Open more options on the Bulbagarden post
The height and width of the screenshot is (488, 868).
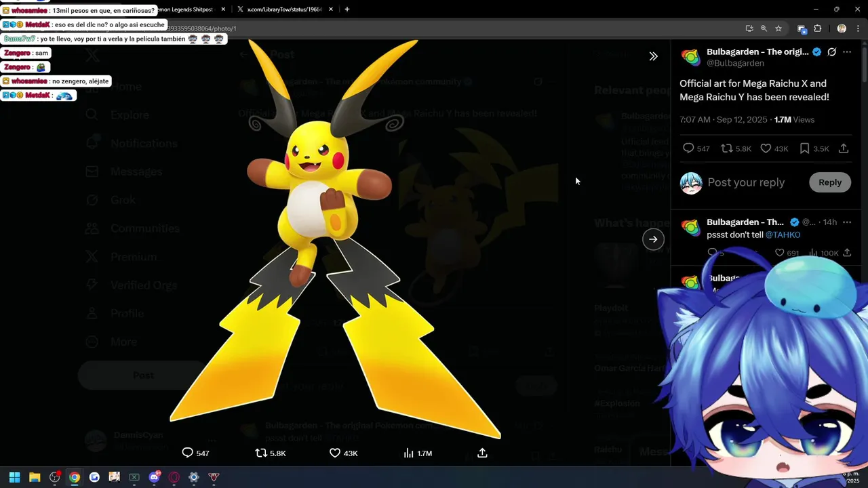(847, 52)
